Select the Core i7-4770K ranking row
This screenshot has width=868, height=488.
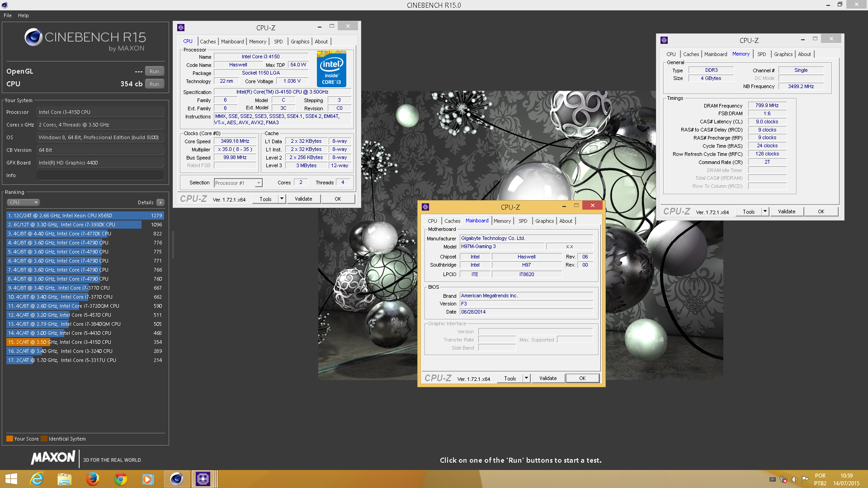[85, 234]
